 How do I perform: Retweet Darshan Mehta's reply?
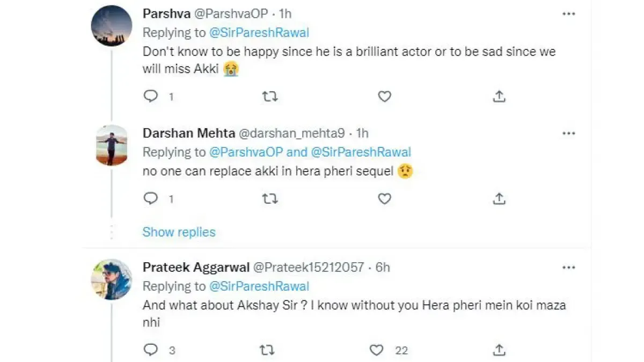pyautogui.click(x=269, y=199)
